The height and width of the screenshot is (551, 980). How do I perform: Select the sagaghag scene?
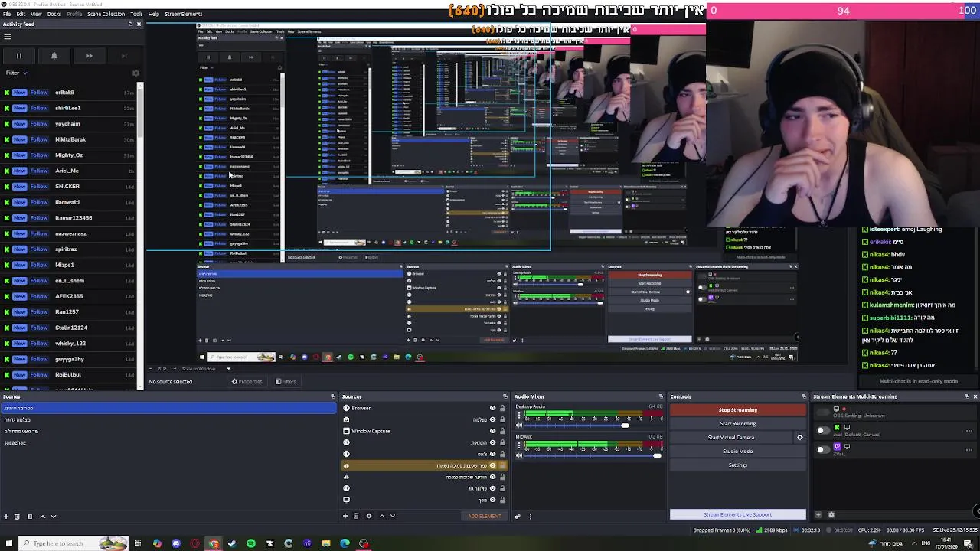pos(15,442)
